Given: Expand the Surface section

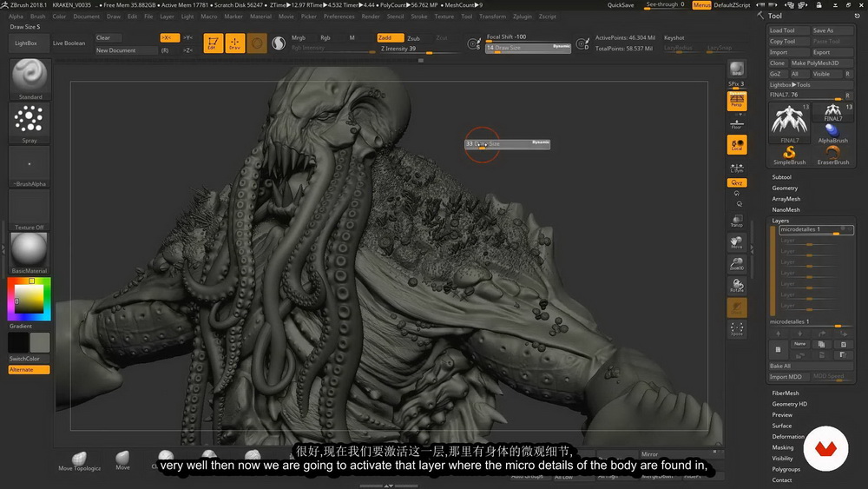Looking at the screenshot, I should [782, 426].
